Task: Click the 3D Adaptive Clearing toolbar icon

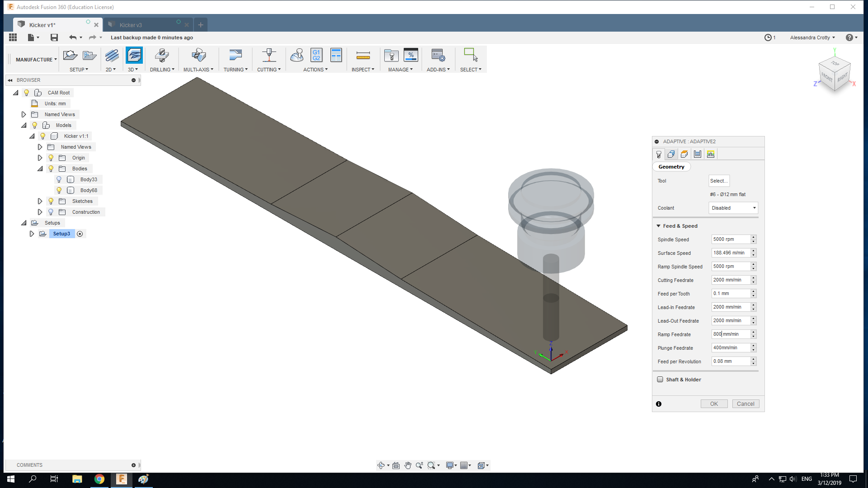Action: tap(134, 56)
